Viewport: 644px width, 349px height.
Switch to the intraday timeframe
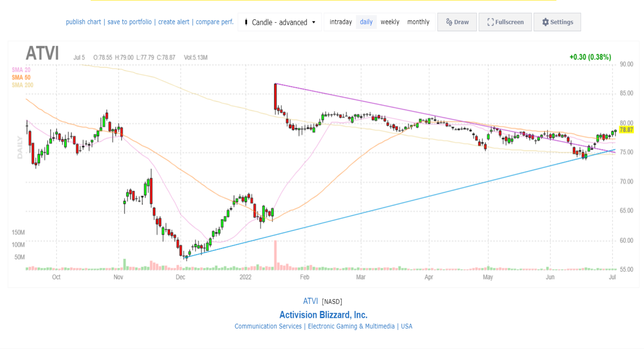(340, 22)
